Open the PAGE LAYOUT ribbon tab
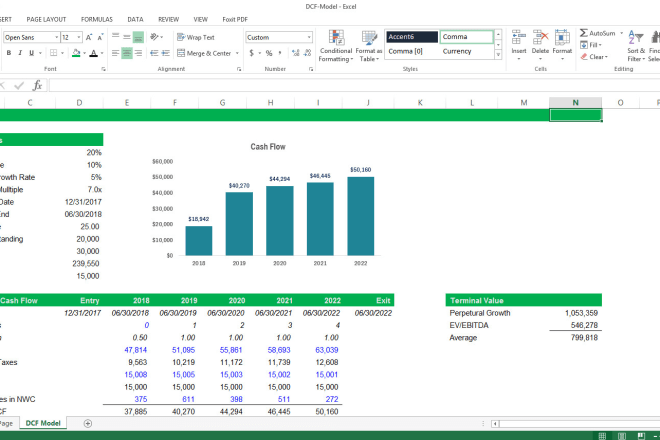 tap(46, 19)
